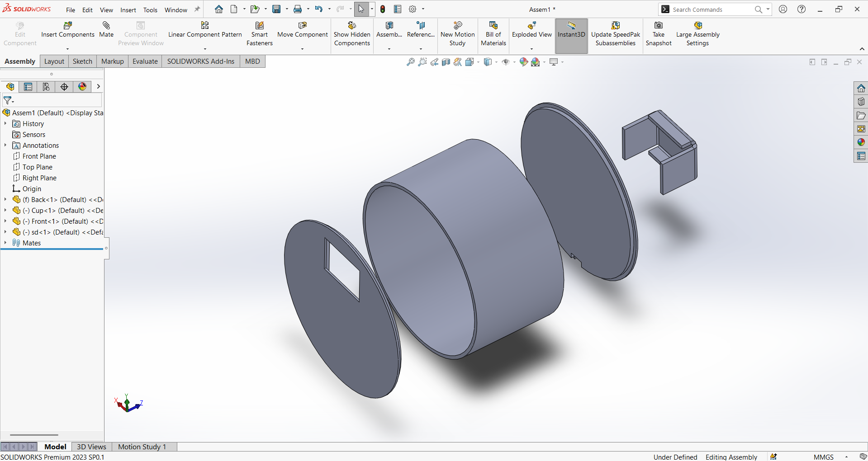Open Exploded View dropdown arrow
The height and width of the screenshot is (461, 868).
pos(531,49)
